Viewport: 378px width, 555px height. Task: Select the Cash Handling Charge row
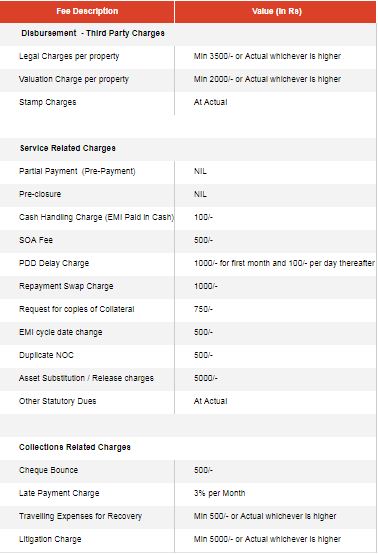point(188,217)
